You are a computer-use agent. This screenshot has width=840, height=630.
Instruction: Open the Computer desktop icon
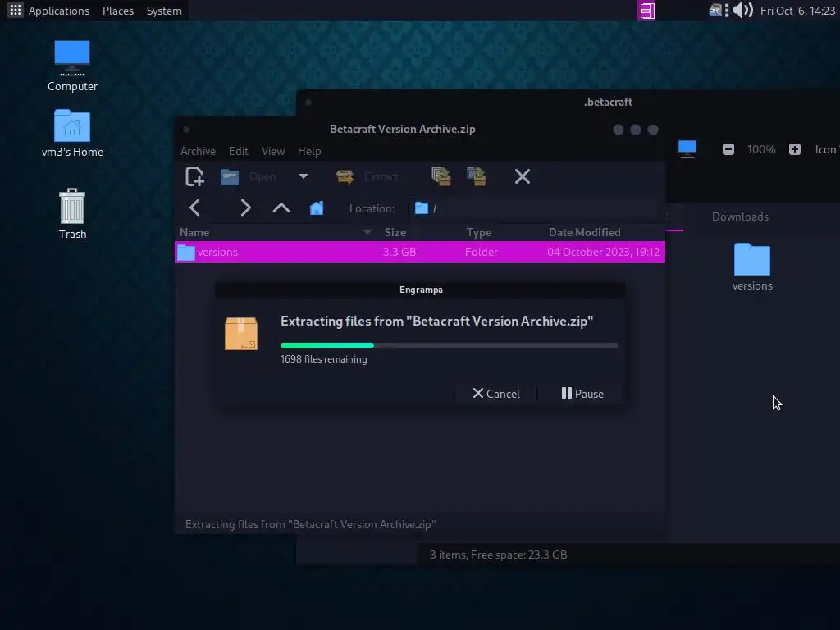[x=72, y=66]
